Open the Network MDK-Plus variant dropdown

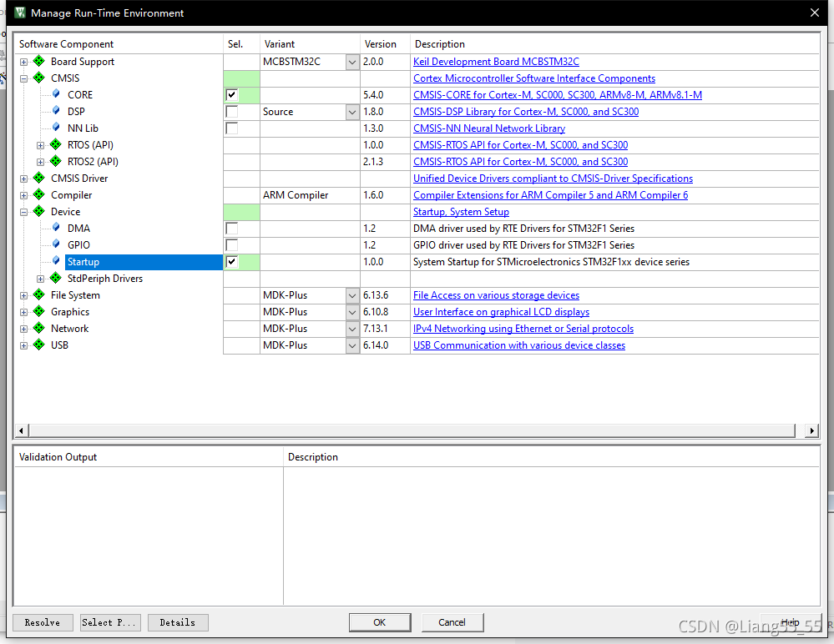(352, 329)
